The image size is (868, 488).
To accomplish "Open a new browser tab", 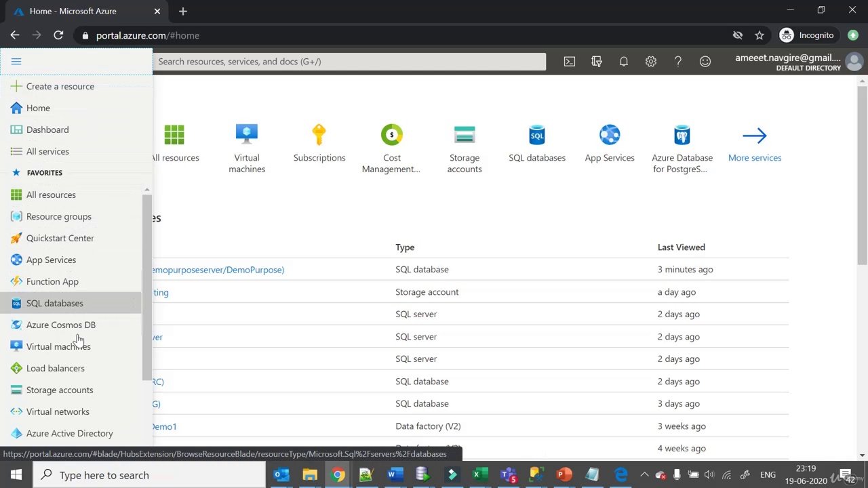I will click(x=183, y=11).
